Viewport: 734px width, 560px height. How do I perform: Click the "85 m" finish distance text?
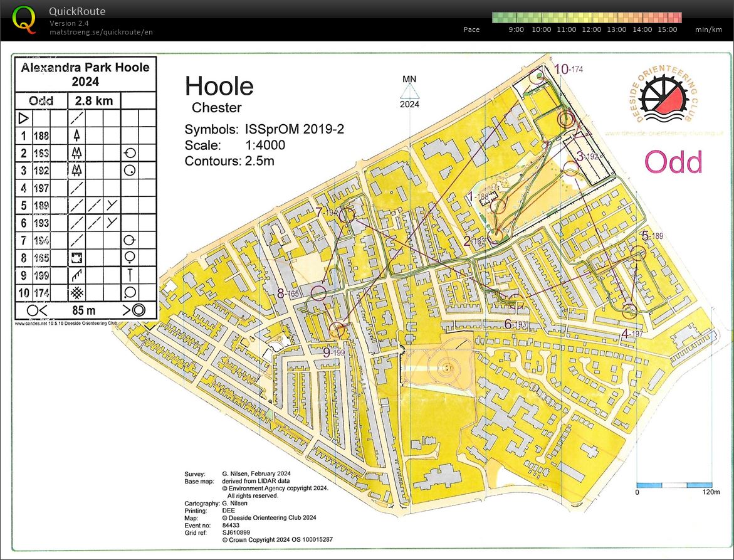(x=84, y=310)
